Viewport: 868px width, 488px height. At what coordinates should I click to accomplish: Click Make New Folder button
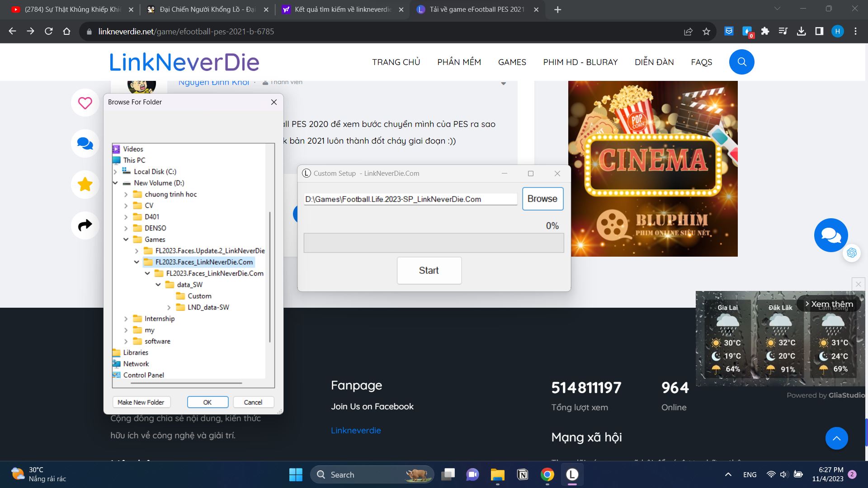point(141,402)
